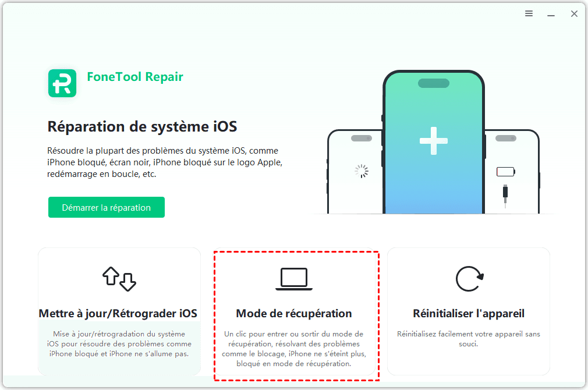The image size is (588, 390).
Task: Click the iOS update card description
Action: click(119, 344)
